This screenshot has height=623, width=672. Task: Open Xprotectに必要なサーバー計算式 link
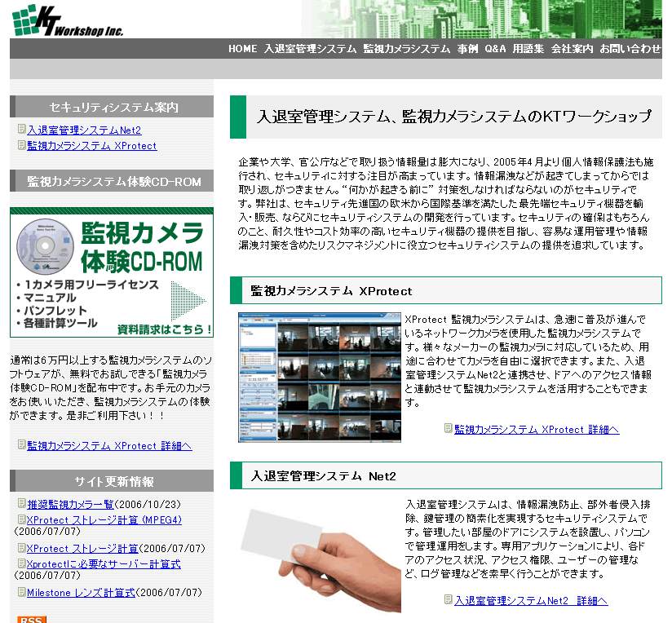point(104,563)
